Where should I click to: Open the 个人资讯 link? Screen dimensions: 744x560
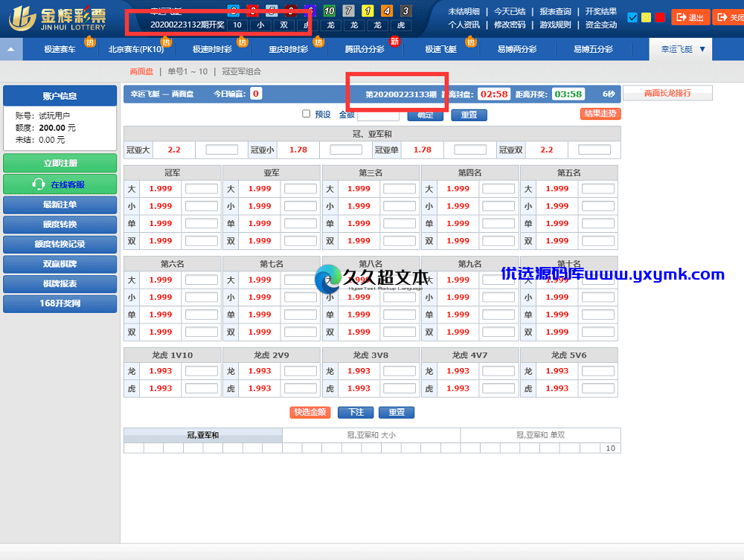(x=464, y=25)
